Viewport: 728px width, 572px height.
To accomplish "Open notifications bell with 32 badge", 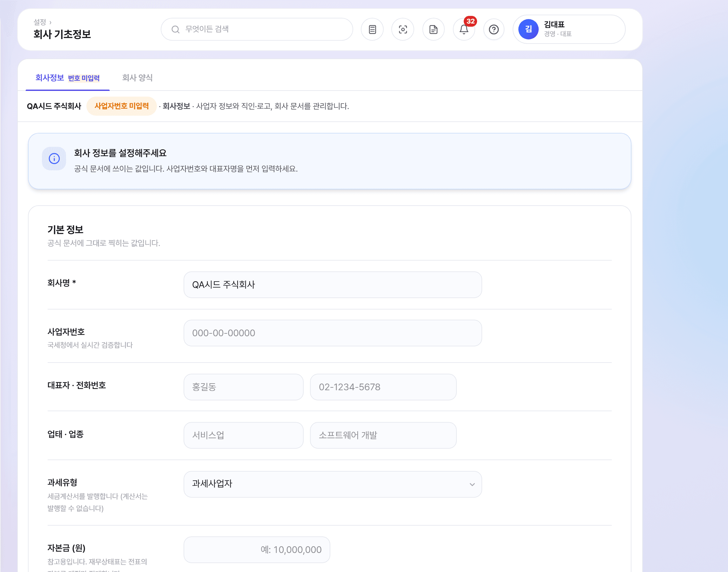I will pyautogui.click(x=464, y=30).
